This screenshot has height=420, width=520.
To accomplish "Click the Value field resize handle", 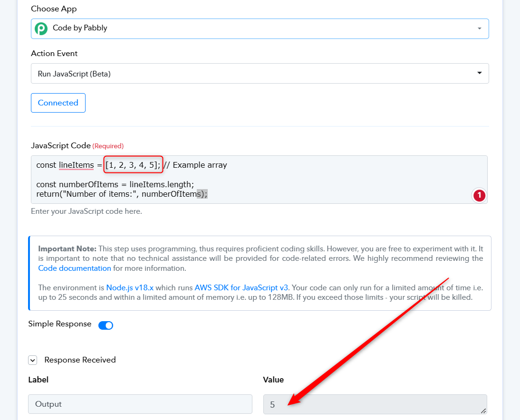I will (483, 410).
